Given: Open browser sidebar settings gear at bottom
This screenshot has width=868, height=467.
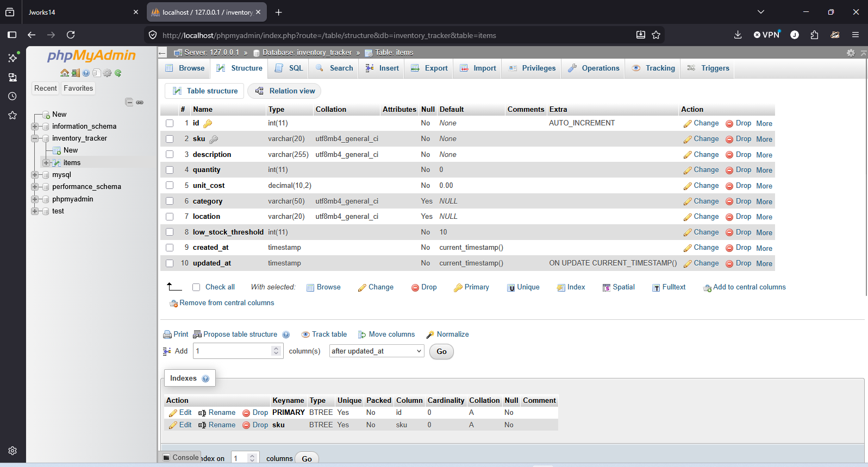Looking at the screenshot, I should (x=13, y=451).
